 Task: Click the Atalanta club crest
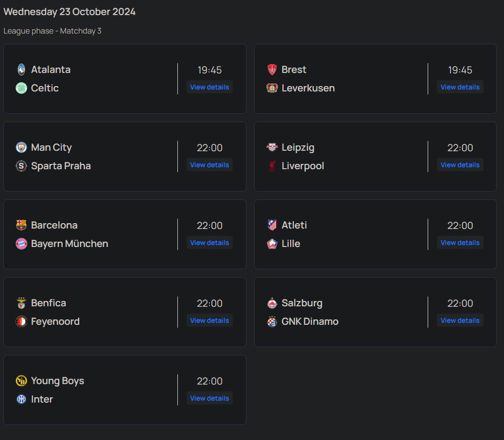tap(21, 70)
